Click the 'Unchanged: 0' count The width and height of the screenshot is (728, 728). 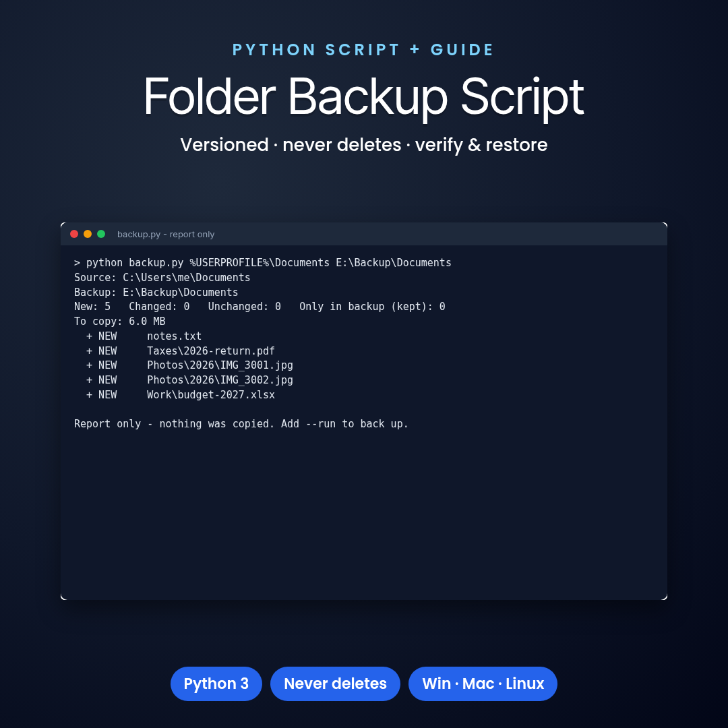244,307
